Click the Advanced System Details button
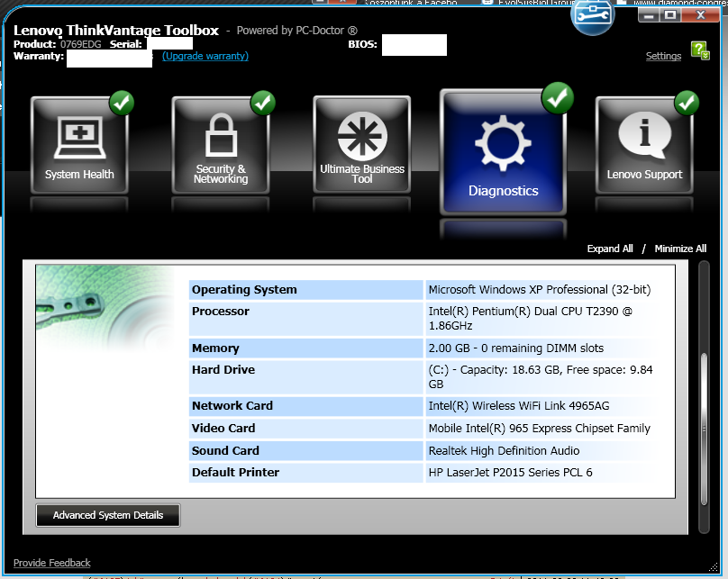Viewport: 728px width, 579px height. point(108,515)
